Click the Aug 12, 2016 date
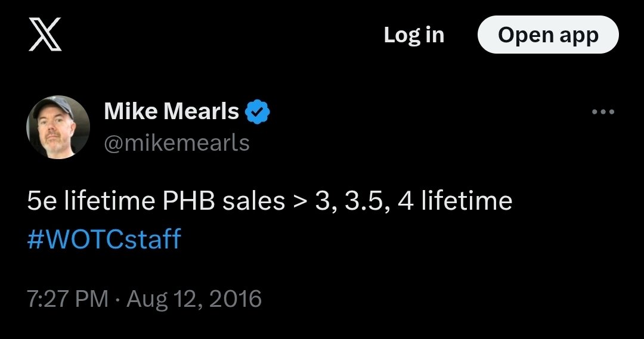The width and height of the screenshot is (644, 339). (x=194, y=298)
